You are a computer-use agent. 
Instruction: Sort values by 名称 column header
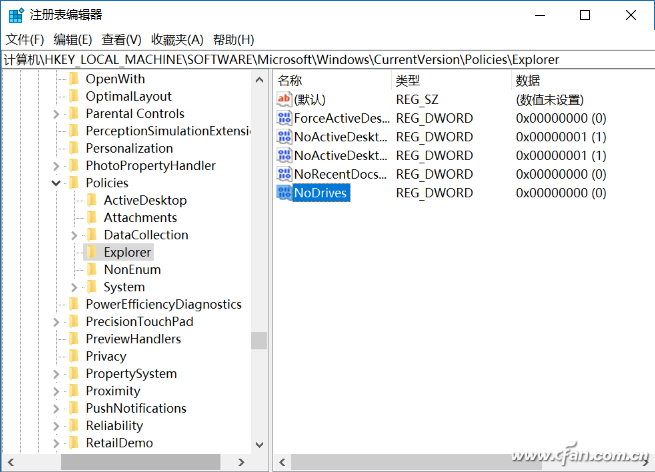click(333, 80)
